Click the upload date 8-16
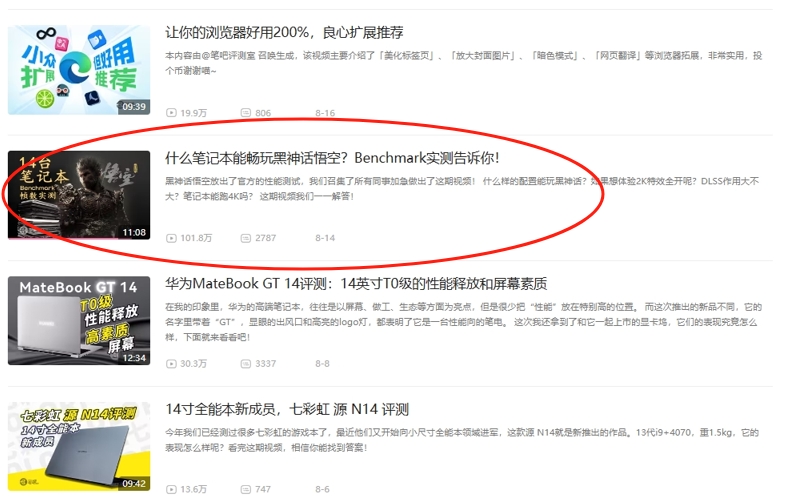Viewport: 789px width, 501px height. coord(325,113)
